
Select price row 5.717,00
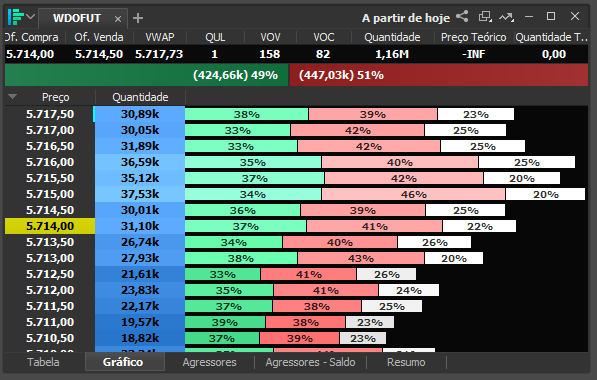(50, 130)
